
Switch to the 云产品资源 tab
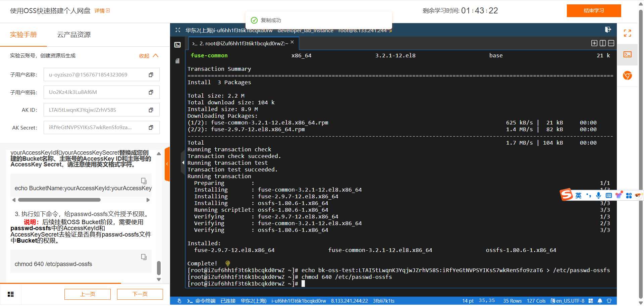[x=74, y=35]
